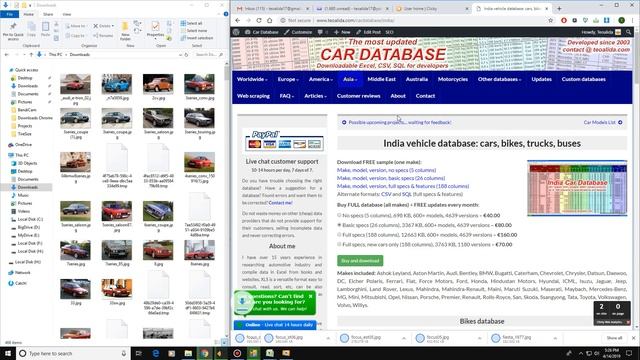Click Customer reviews in site navigation
Viewport: 640px width, 360px height.
click(358, 96)
